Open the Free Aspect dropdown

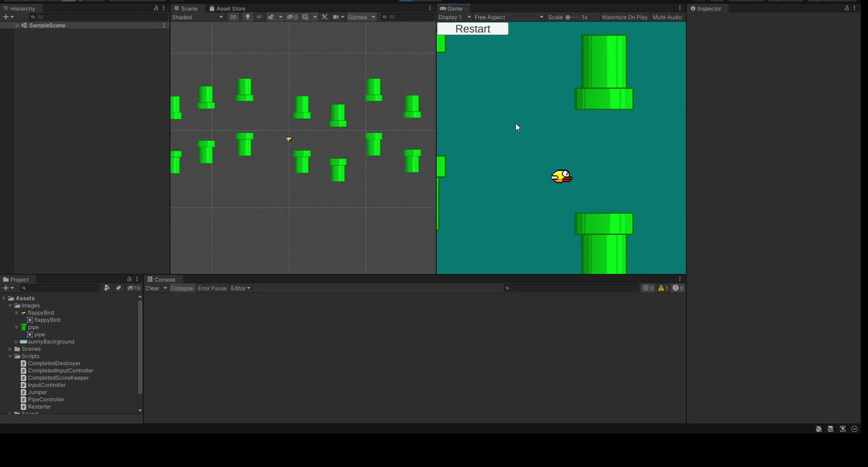click(509, 17)
